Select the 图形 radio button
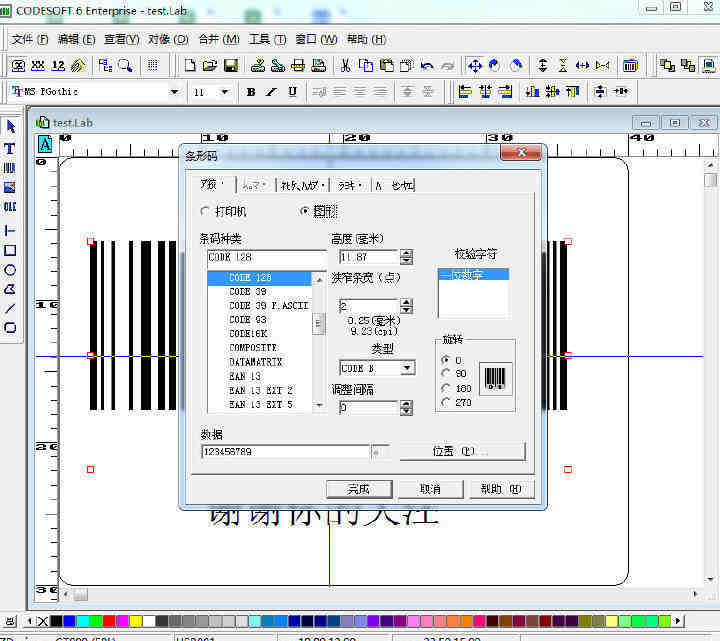This screenshot has width=720, height=641. coord(304,211)
